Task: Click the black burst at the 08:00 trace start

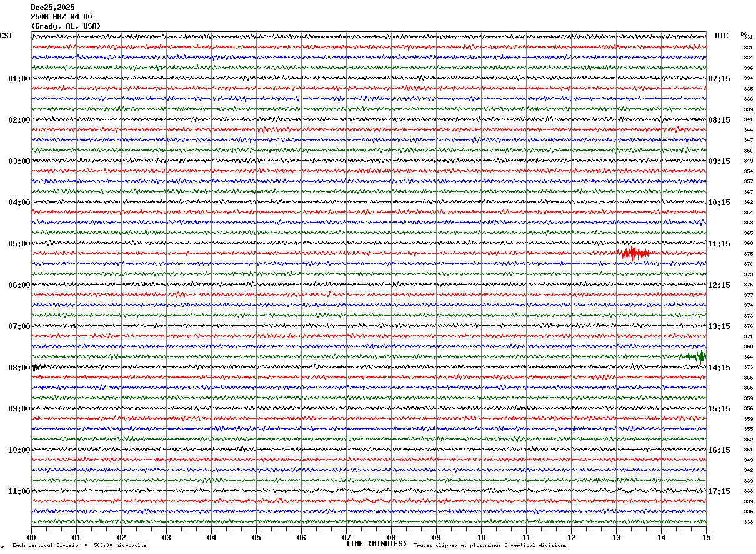Action: click(36, 367)
